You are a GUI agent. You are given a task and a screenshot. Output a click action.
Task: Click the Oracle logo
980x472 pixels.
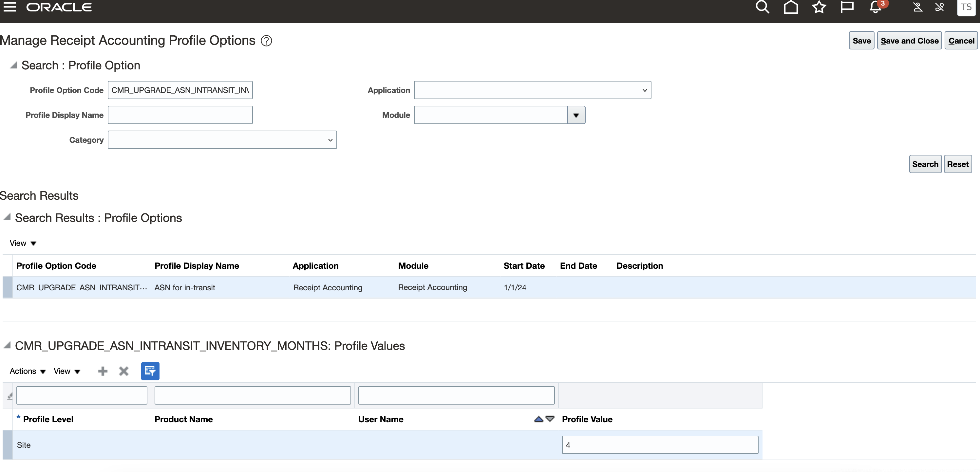(59, 7)
